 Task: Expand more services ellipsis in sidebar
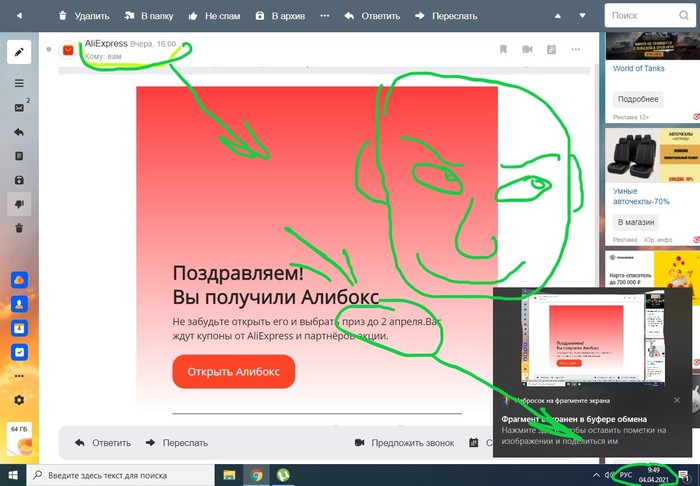pyautogui.click(x=19, y=376)
